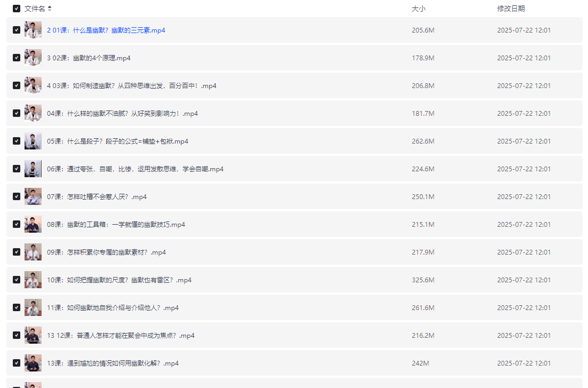Screen dimensions: 588x388
Task: Open 04课：什么样的幽默不油腻 video file
Action: [x=122, y=114]
